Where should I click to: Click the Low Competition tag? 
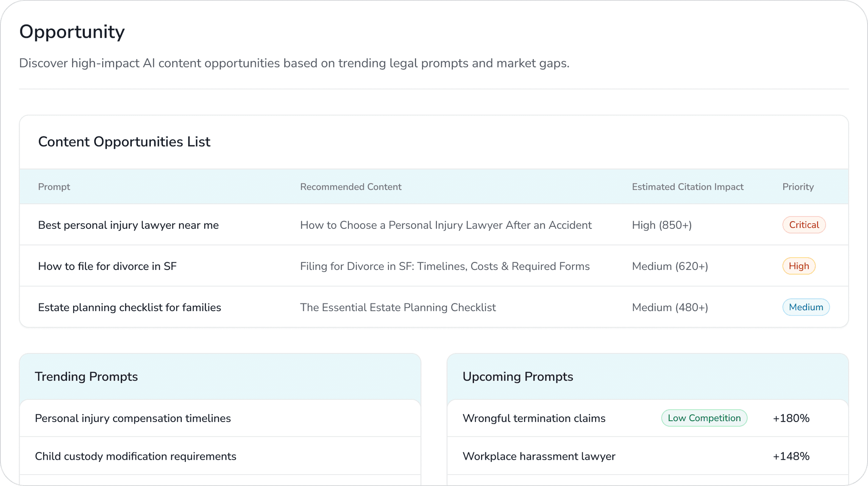pyautogui.click(x=704, y=418)
